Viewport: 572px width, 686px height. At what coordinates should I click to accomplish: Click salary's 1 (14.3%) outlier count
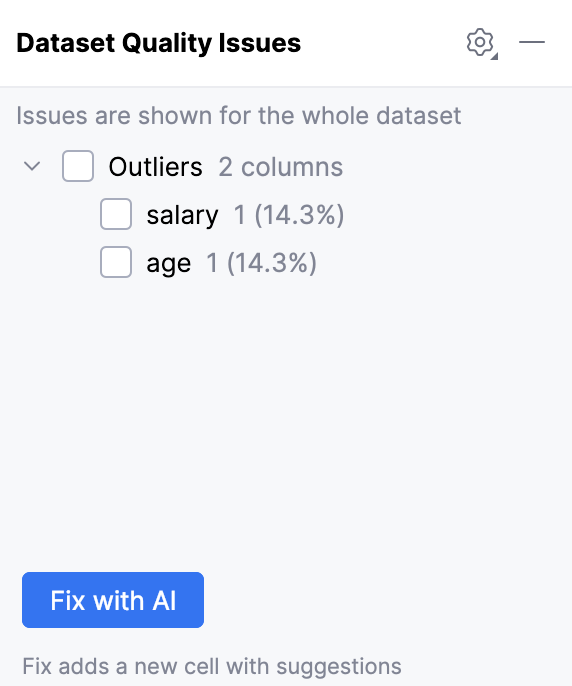(x=289, y=215)
